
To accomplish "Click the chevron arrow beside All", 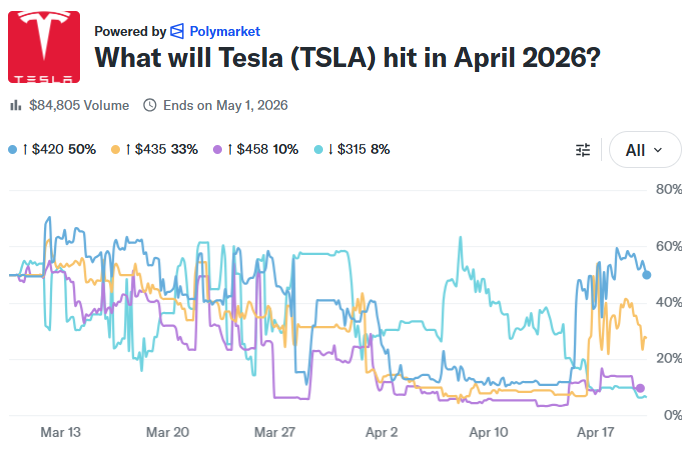I will coord(658,150).
